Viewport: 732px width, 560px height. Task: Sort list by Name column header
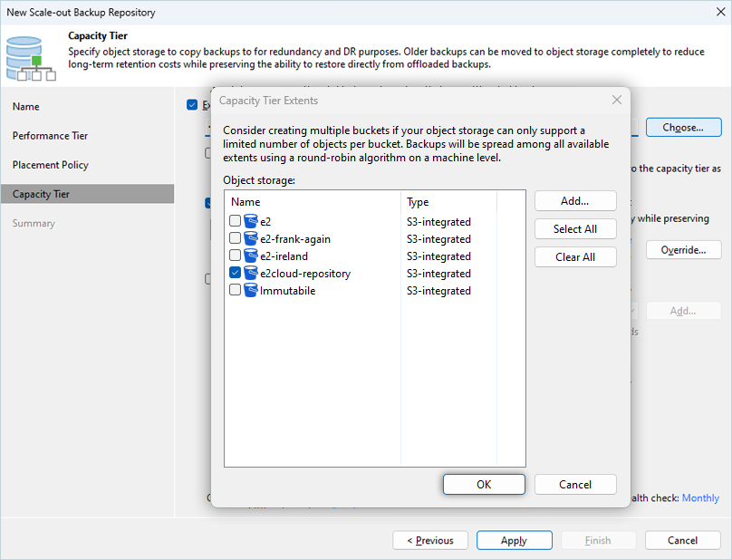pyautogui.click(x=312, y=202)
